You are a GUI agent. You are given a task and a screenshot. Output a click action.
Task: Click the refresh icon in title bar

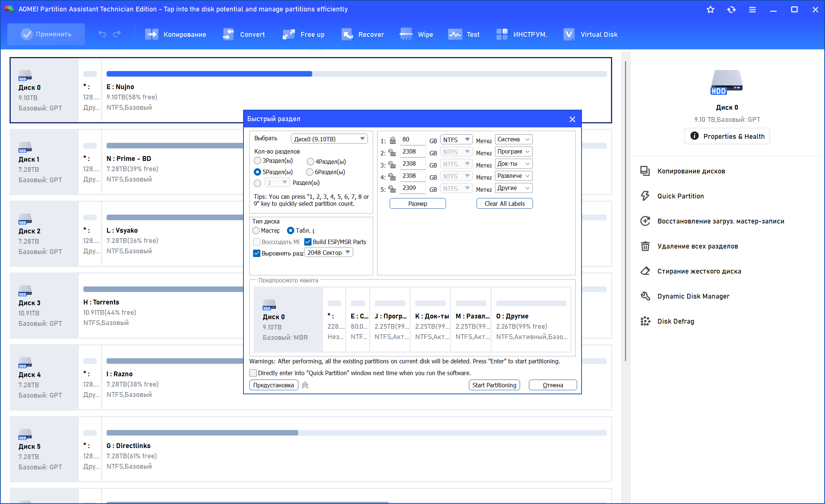click(731, 10)
